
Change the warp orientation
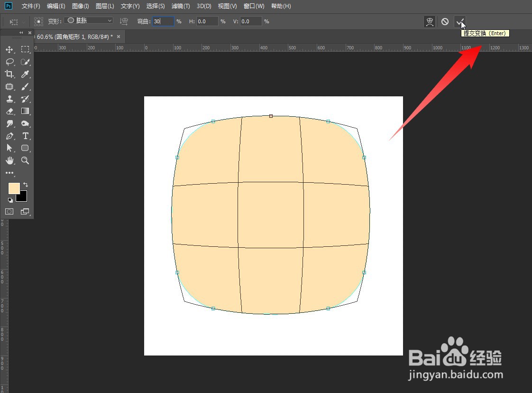click(124, 21)
